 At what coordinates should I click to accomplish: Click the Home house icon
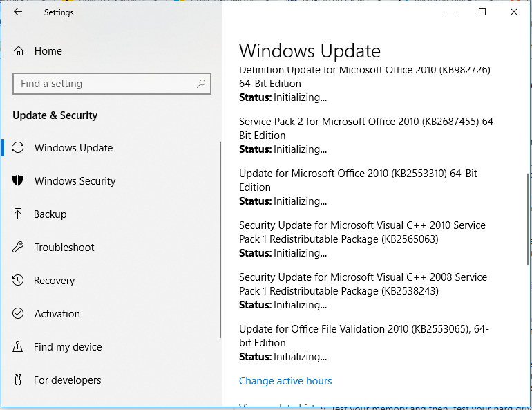[x=19, y=51]
